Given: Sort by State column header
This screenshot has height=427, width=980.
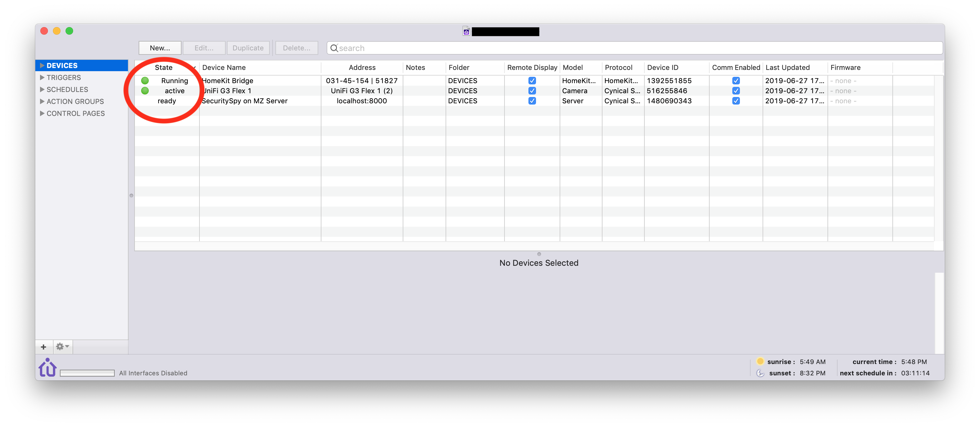Looking at the screenshot, I should pyautogui.click(x=167, y=67).
